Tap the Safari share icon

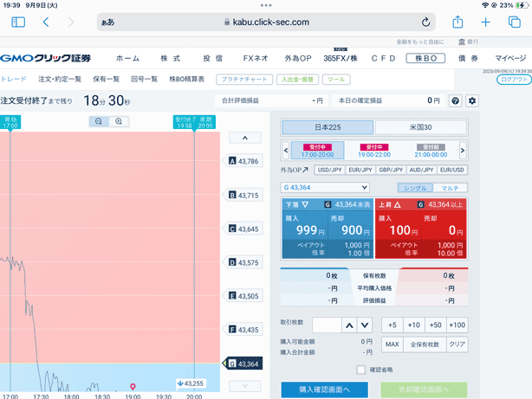click(x=458, y=22)
